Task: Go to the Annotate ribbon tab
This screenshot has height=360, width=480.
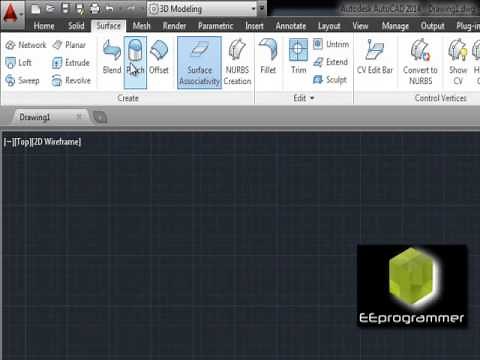Action: coord(291,26)
